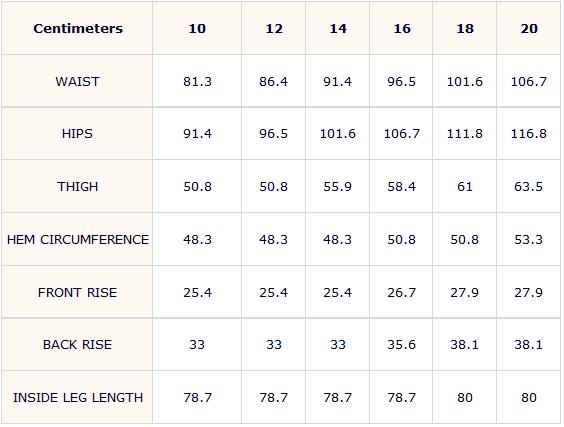Select waist value 81.3 for size 10
The width and height of the screenshot is (564, 427).
(197, 82)
